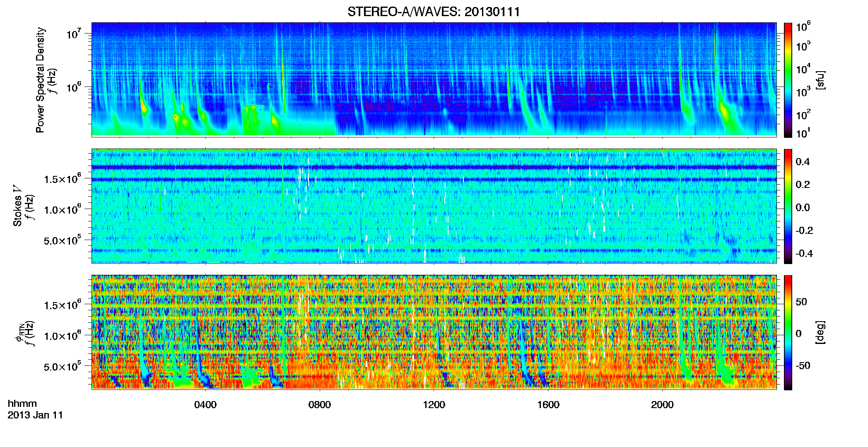
Task: Click the 0.4 label on Stokes colorbar
Action: tap(803, 162)
